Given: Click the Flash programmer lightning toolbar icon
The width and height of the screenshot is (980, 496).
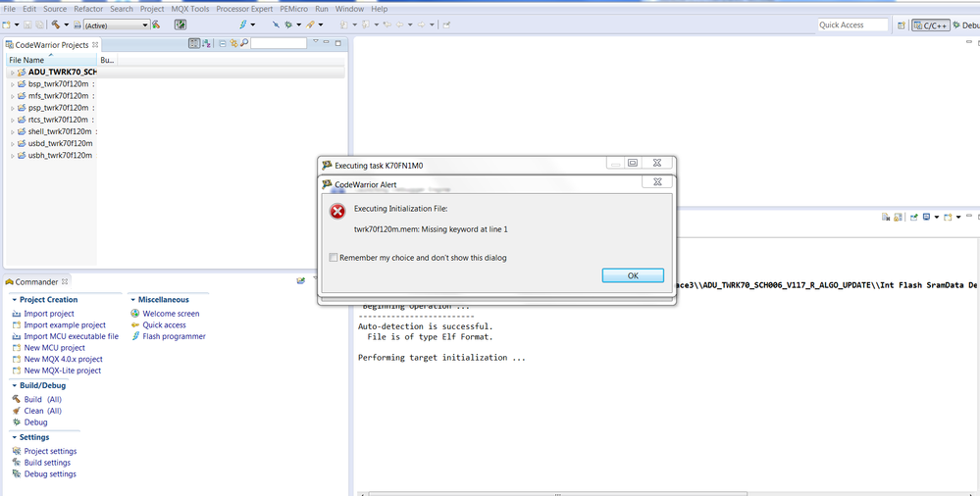Looking at the screenshot, I should pyautogui.click(x=243, y=25).
